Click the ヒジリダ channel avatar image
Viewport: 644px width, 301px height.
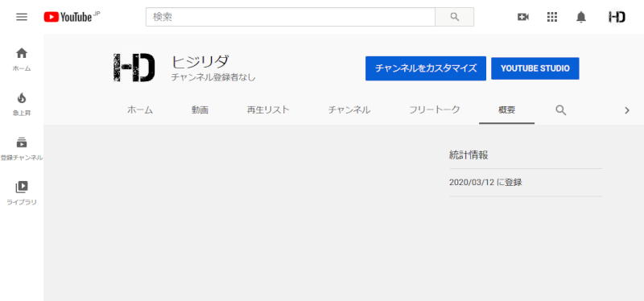pyautogui.click(x=134, y=67)
